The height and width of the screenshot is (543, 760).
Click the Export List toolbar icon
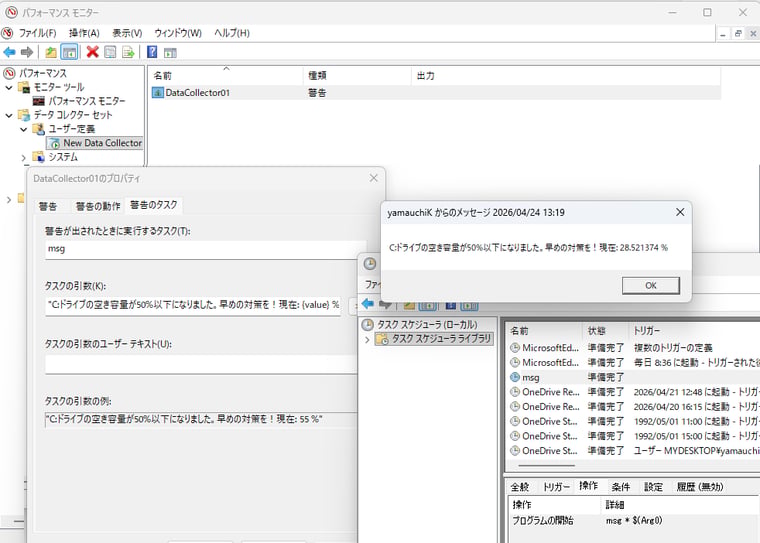coord(128,52)
